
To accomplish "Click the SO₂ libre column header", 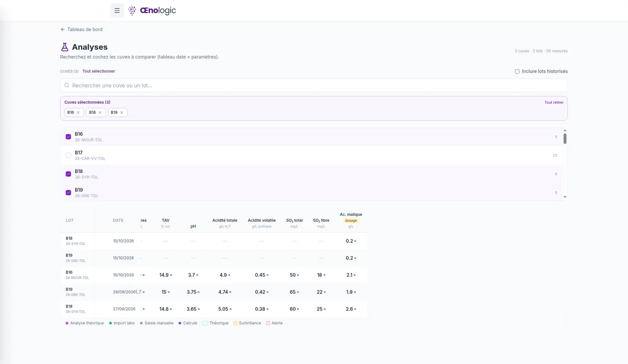I will (321, 220).
